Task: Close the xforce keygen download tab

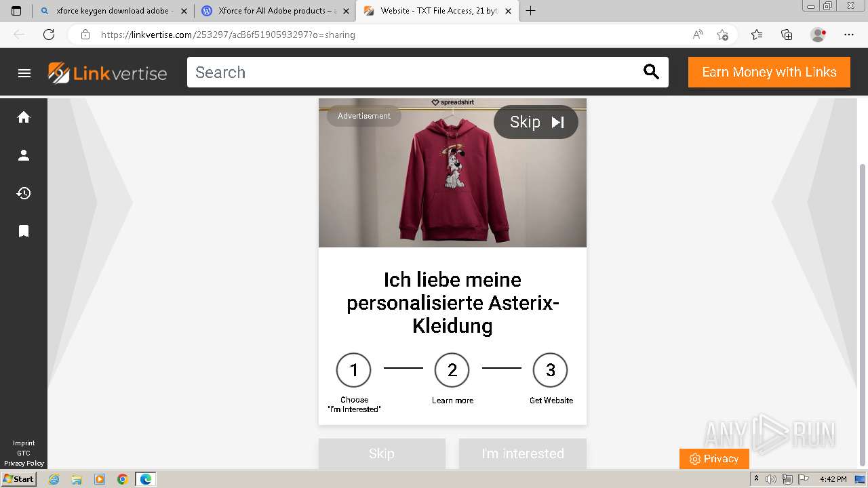Action: [184, 11]
